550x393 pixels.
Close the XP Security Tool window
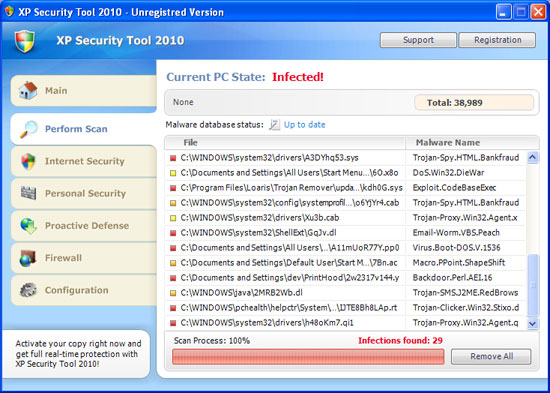(538, 12)
